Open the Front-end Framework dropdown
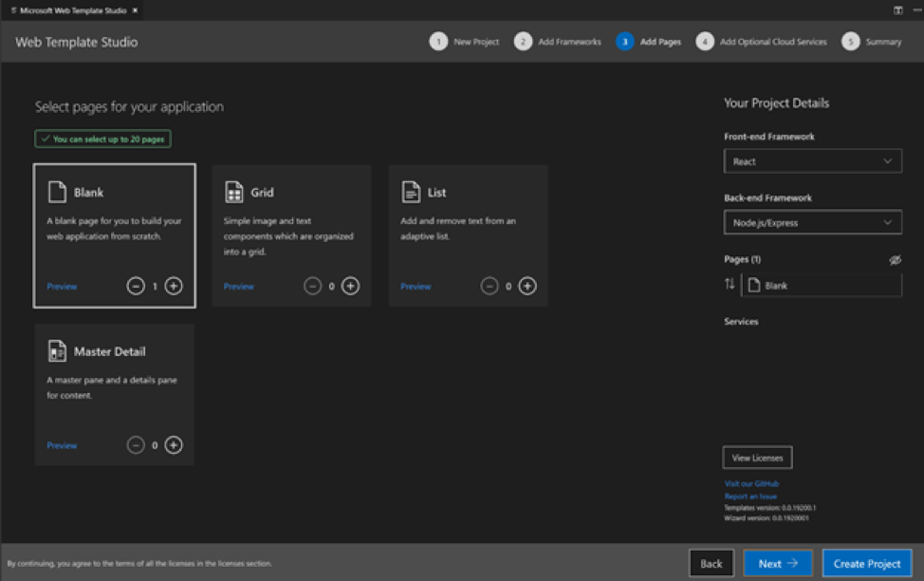 [813, 161]
